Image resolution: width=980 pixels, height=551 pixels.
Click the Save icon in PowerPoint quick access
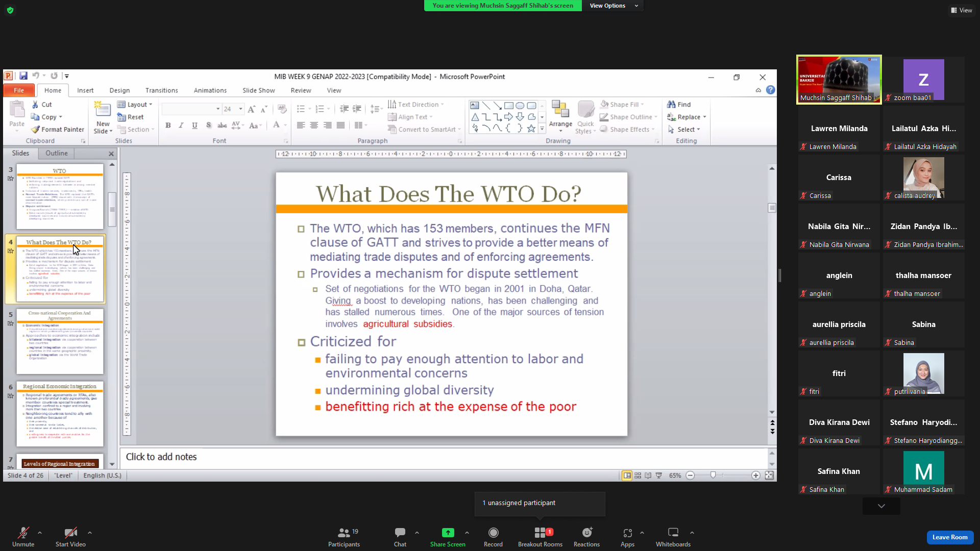[x=23, y=76]
